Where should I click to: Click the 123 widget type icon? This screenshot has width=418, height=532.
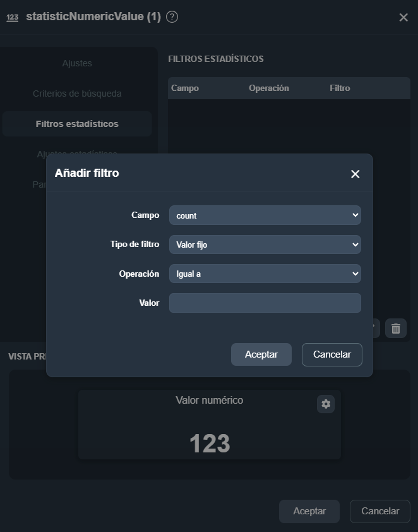point(12,17)
